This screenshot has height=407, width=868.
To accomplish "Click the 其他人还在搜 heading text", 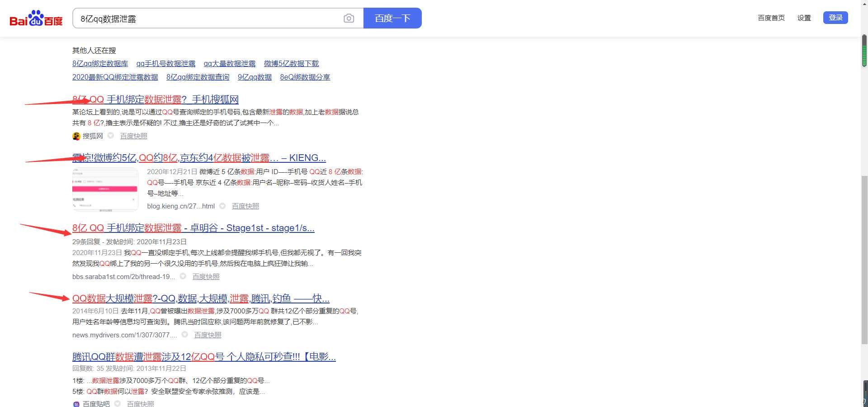I will (94, 50).
